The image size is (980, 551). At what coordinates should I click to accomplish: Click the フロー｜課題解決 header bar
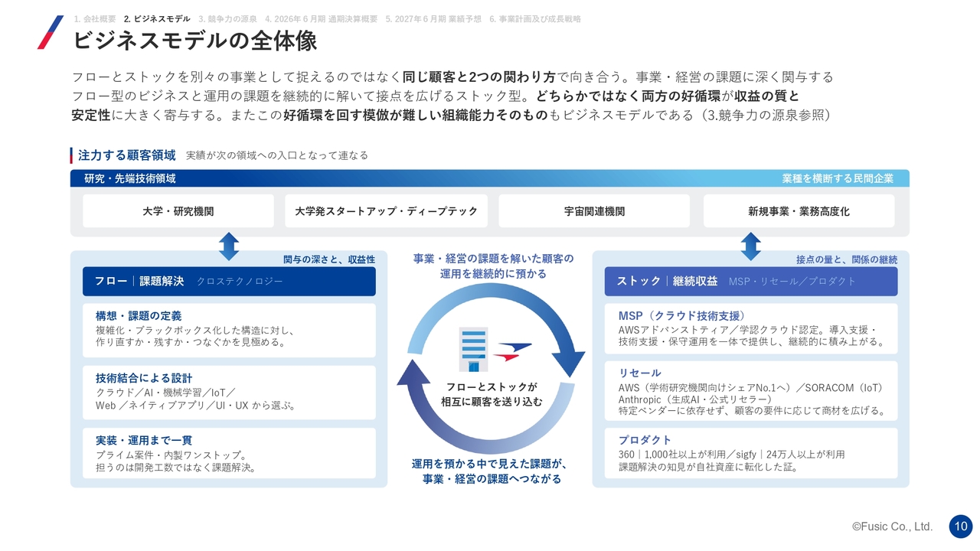tap(229, 282)
